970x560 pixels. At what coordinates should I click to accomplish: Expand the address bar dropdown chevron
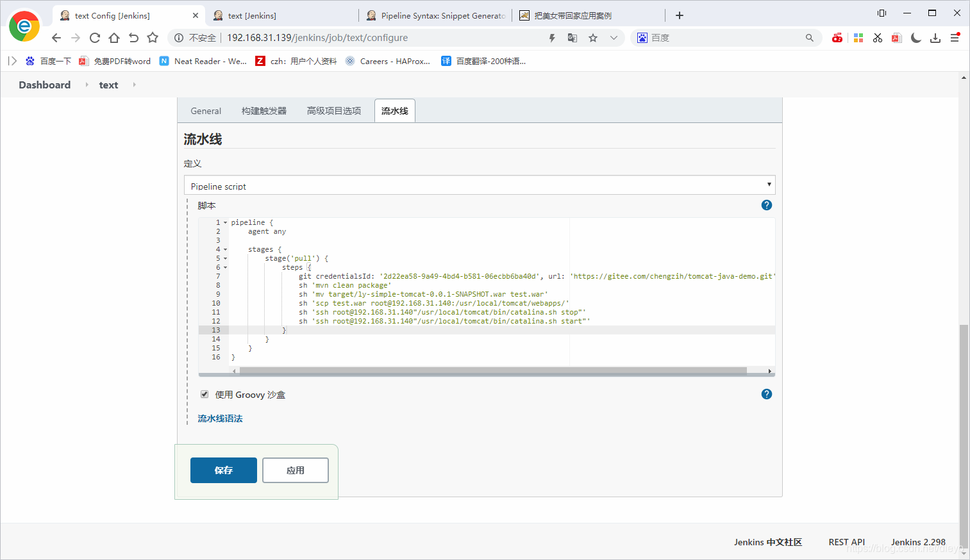point(614,38)
